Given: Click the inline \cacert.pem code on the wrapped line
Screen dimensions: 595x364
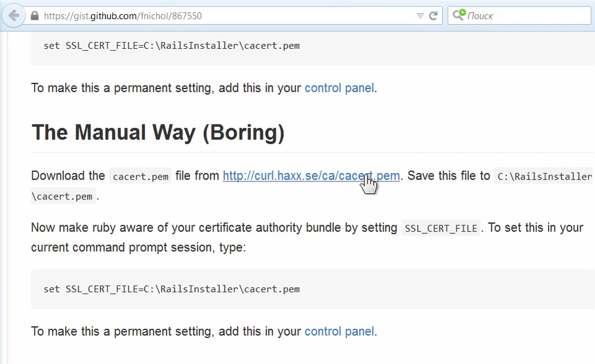Looking at the screenshot, I should tap(64, 197).
